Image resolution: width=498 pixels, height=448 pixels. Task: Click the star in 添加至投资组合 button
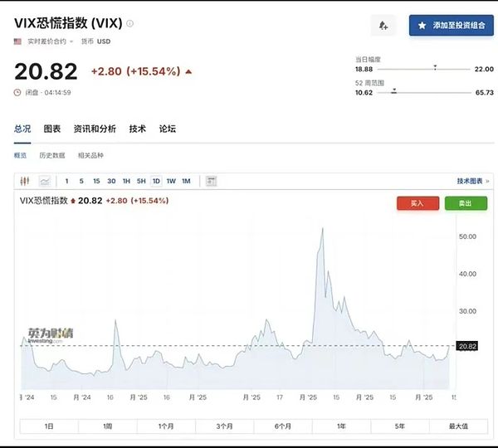(422, 26)
